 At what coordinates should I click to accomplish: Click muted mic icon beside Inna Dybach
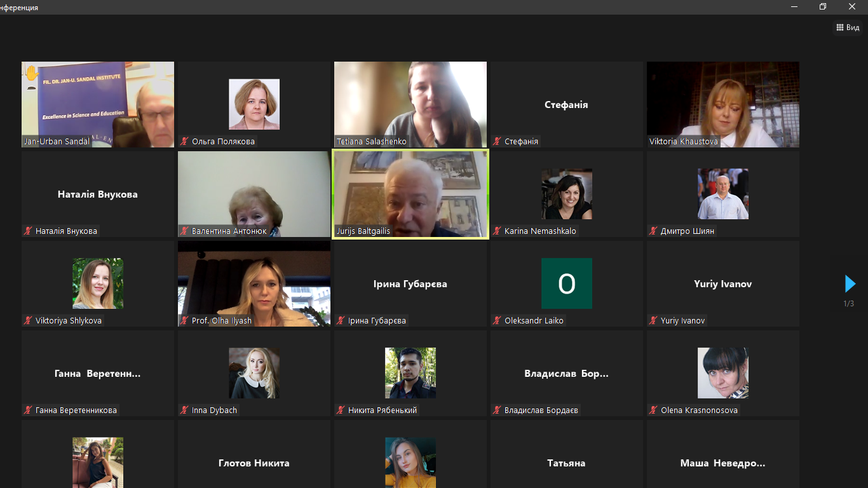[184, 410]
